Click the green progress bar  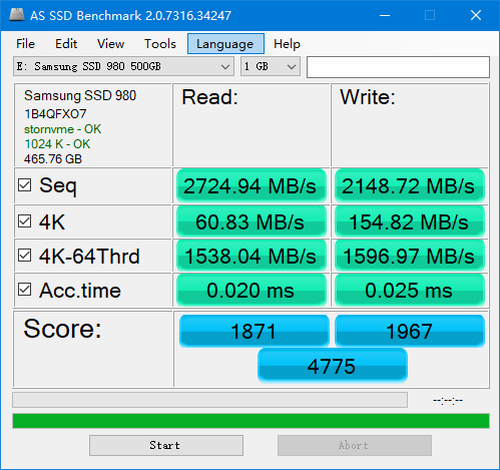251,421
